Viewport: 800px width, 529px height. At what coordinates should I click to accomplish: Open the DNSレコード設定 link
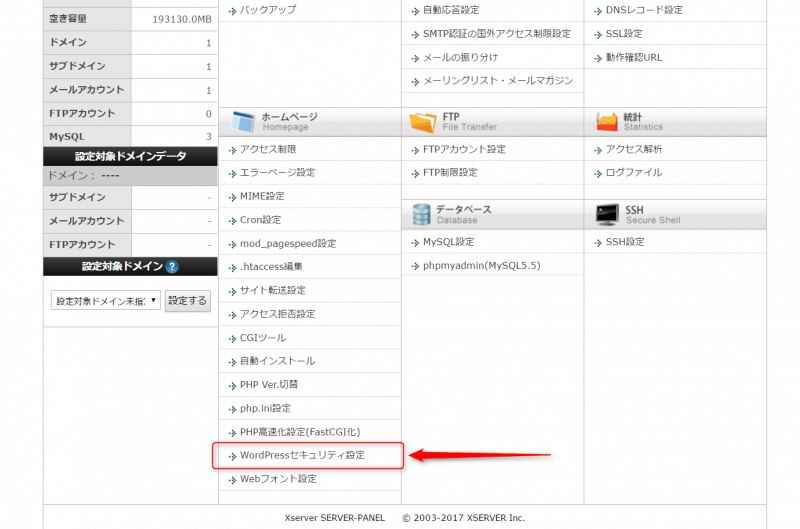pos(644,10)
